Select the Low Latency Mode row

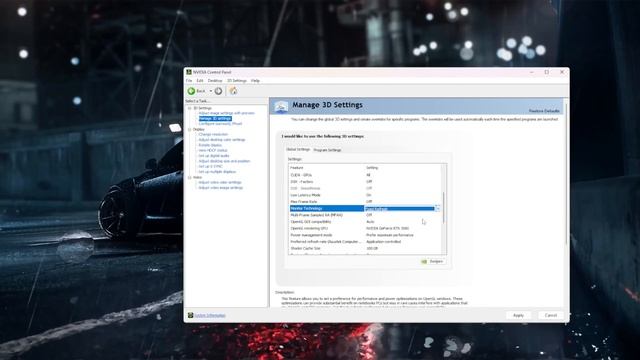pyautogui.click(x=365, y=195)
